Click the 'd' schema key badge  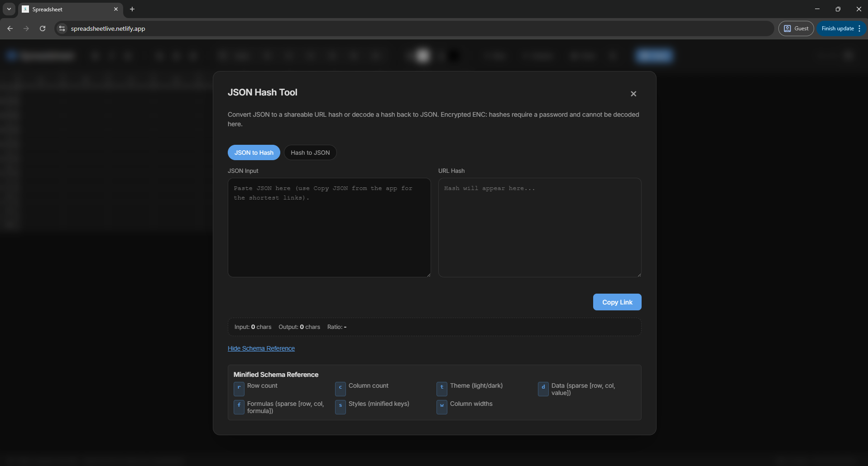click(x=543, y=389)
